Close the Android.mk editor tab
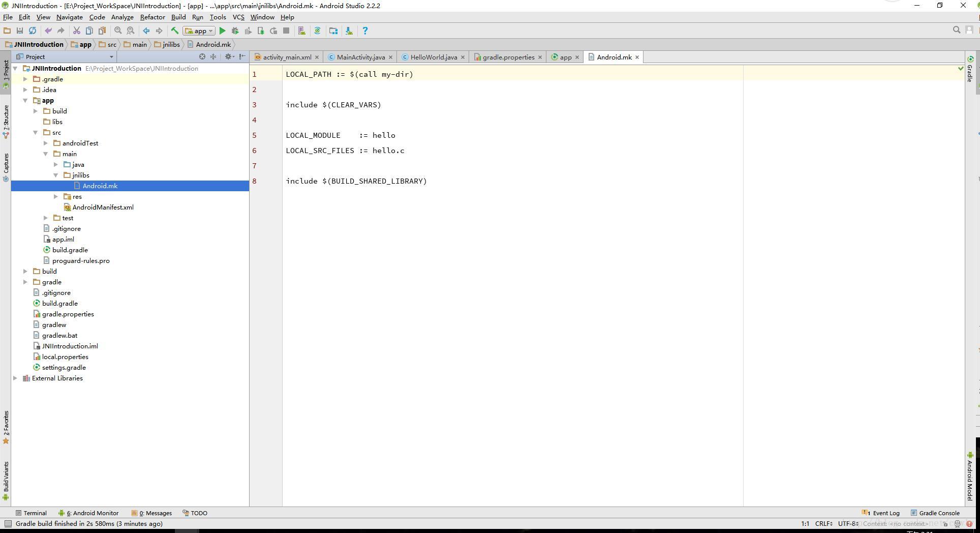The height and width of the screenshot is (533, 980). click(x=637, y=57)
